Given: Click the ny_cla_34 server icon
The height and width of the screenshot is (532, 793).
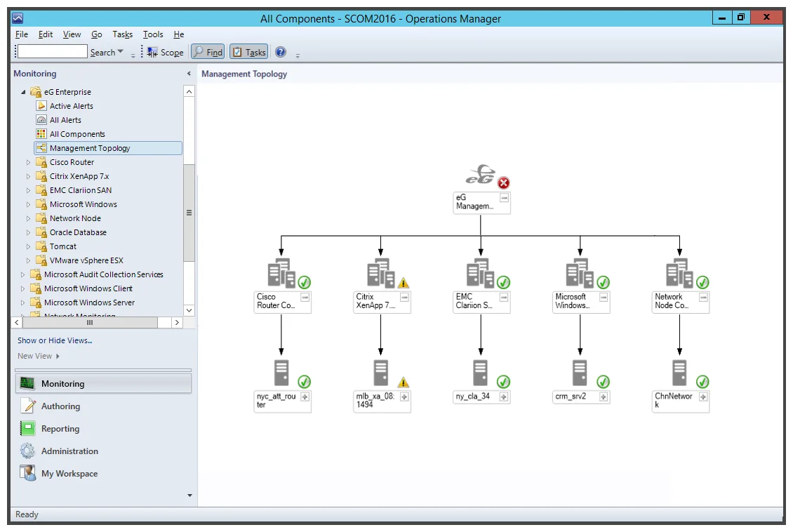Looking at the screenshot, I should [481, 373].
